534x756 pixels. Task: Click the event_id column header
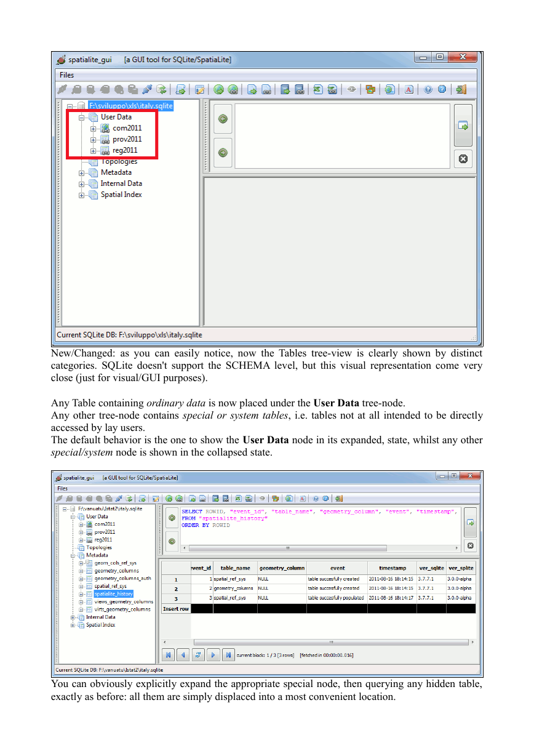coord(202,568)
